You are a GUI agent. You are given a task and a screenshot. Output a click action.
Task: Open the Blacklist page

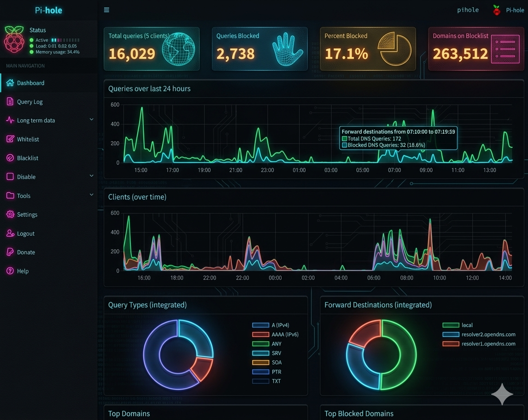(29, 158)
